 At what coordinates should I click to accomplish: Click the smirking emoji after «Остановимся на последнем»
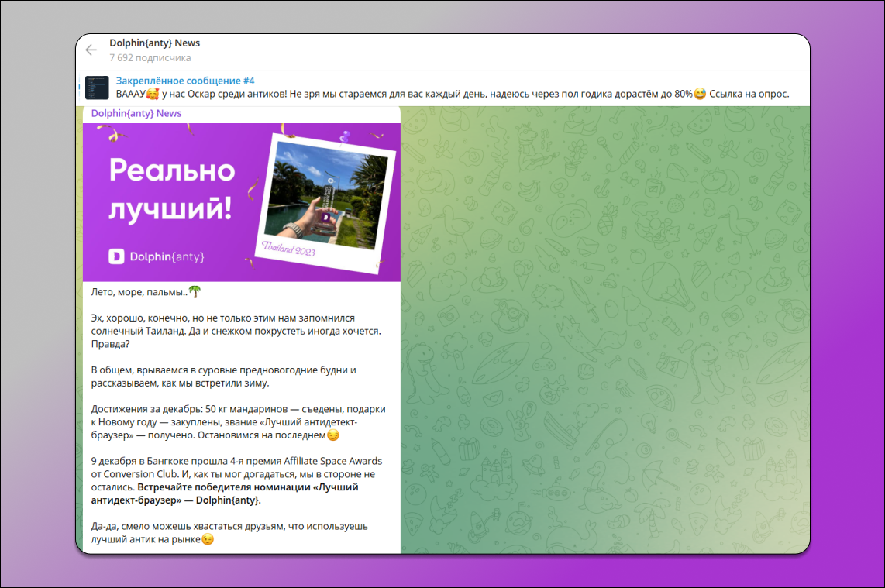coord(332,435)
